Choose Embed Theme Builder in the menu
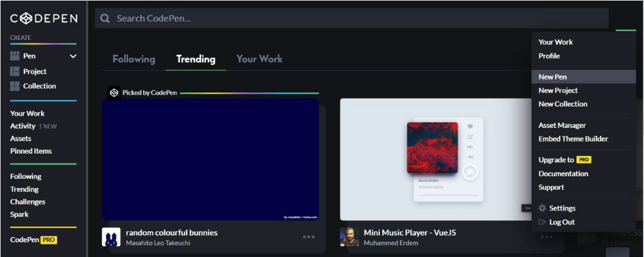 pyautogui.click(x=573, y=139)
